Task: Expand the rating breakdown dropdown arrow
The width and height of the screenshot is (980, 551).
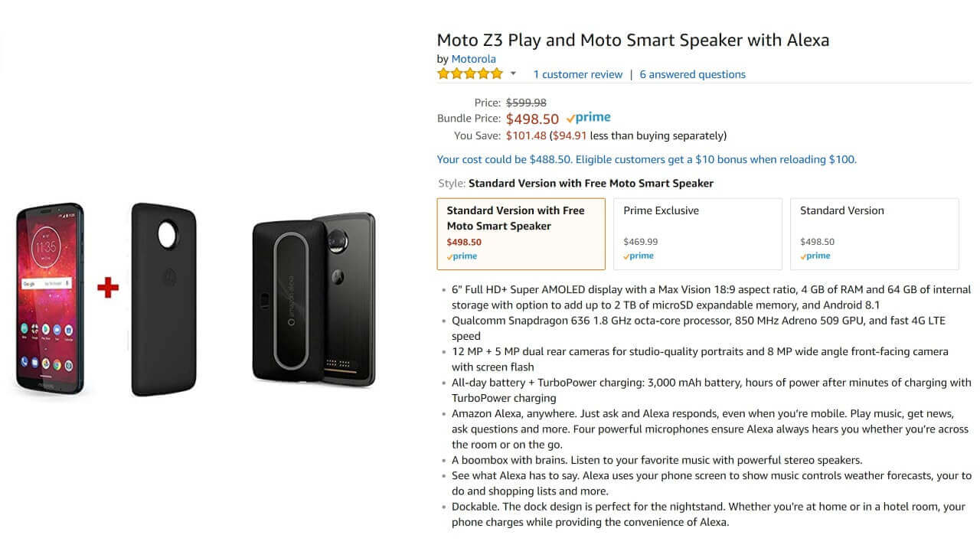Action: tap(513, 74)
